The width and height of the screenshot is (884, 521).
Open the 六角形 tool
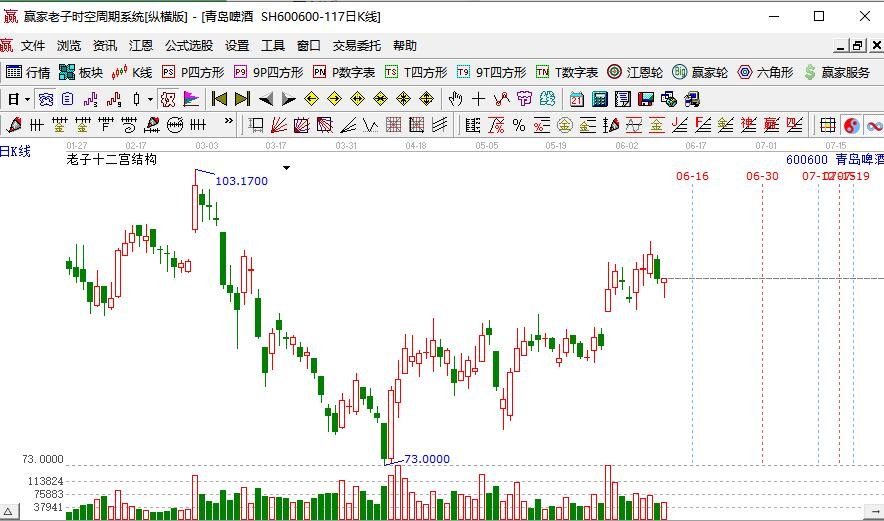765,72
